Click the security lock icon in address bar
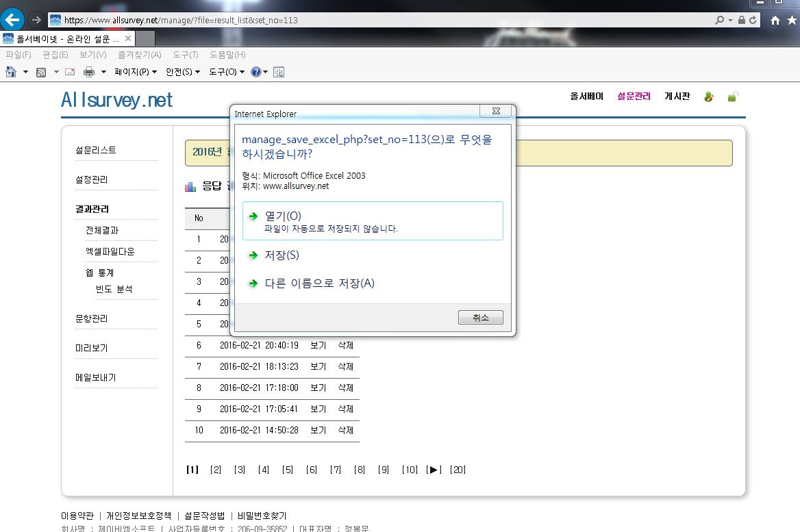800x532 pixels. tap(742, 21)
